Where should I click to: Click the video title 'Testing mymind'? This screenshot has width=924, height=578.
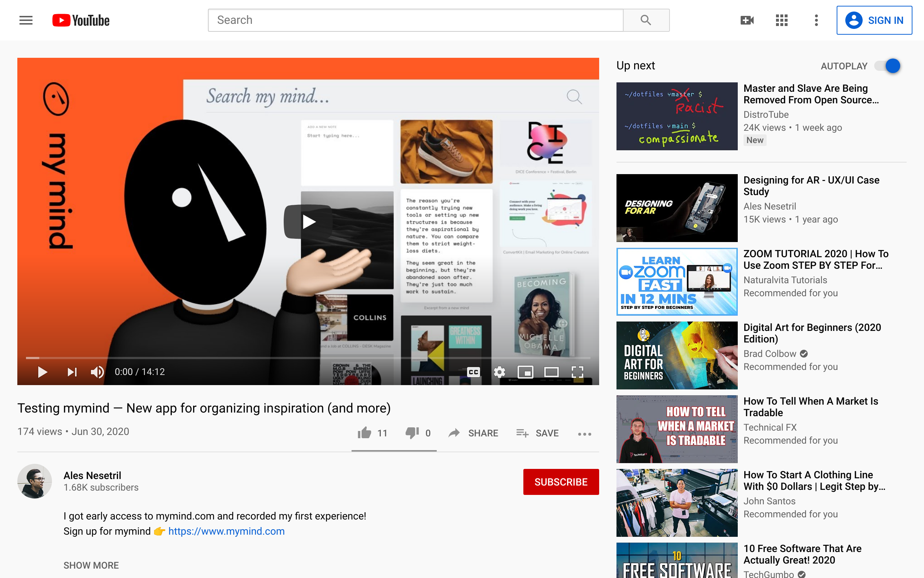click(204, 408)
